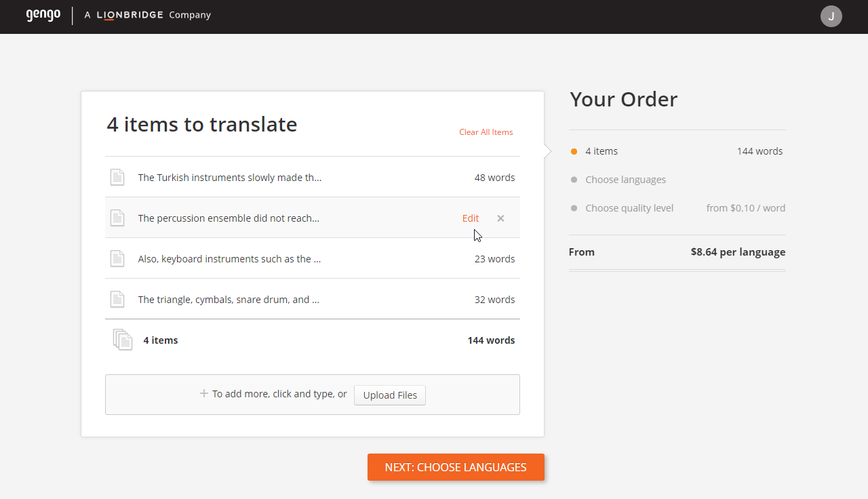Viewport: 868px width, 499px height.
Task: Open the user account menu via the J avatar
Action: point(831,16)
